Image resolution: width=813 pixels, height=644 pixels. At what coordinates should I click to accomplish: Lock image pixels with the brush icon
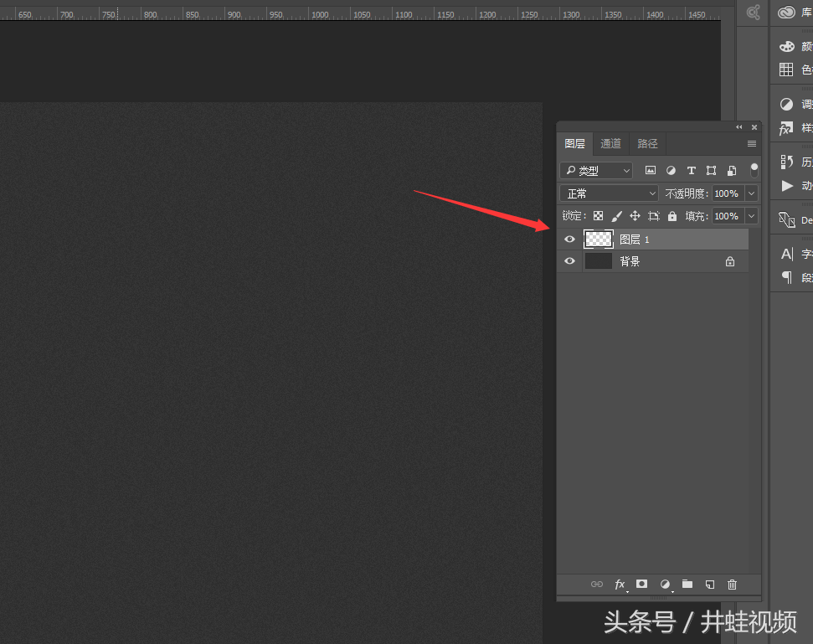pyautogui.click(x=616, y=216)
